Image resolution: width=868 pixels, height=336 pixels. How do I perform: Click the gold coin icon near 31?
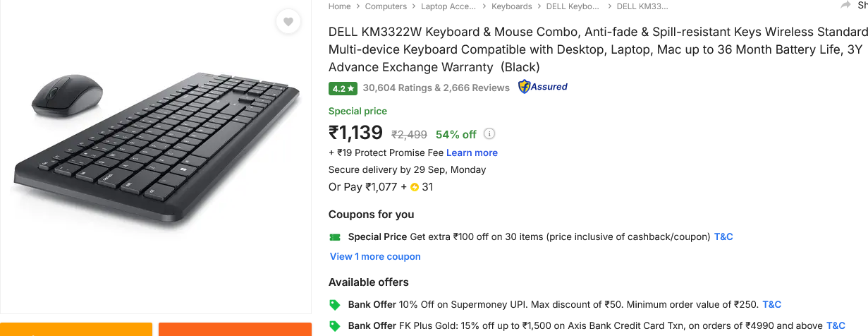click(415, 188)
